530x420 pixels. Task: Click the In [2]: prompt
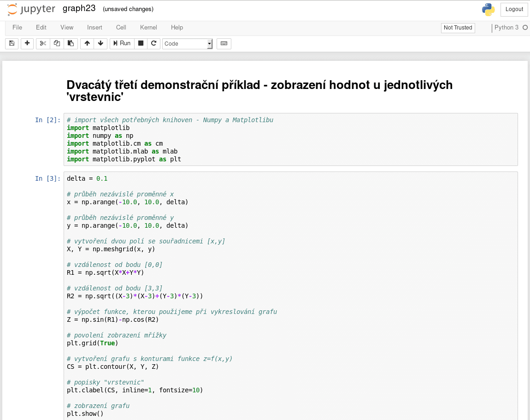pos(47,120)
